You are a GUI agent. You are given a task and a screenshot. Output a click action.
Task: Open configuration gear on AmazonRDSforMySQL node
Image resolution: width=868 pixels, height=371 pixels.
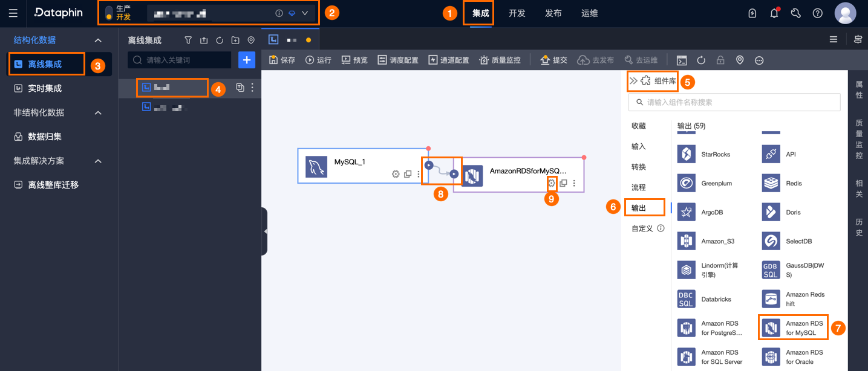(551, 183)
